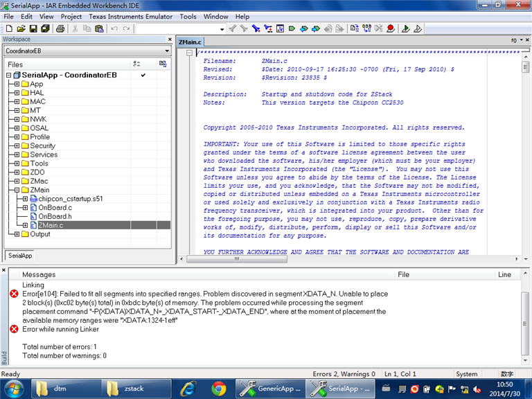
Task: Click the Toggle Breakpoint red icon
Action: pos(391,29)
